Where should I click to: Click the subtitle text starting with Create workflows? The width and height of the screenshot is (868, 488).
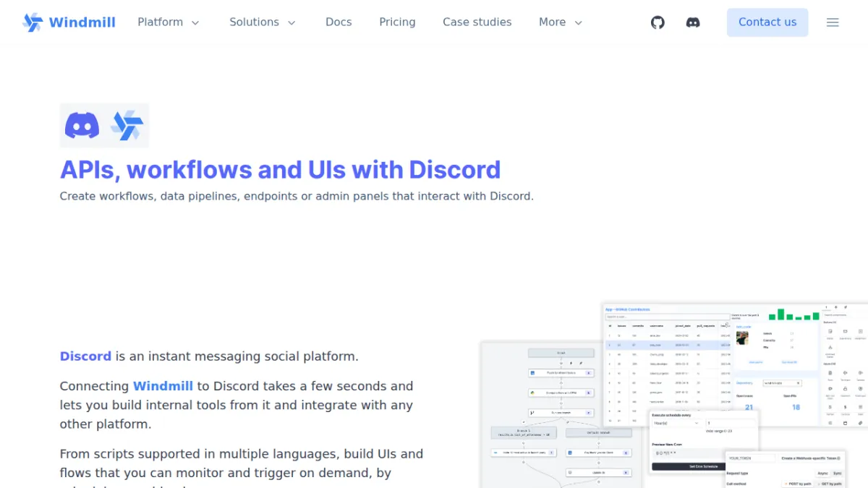(x=297, y=196)
